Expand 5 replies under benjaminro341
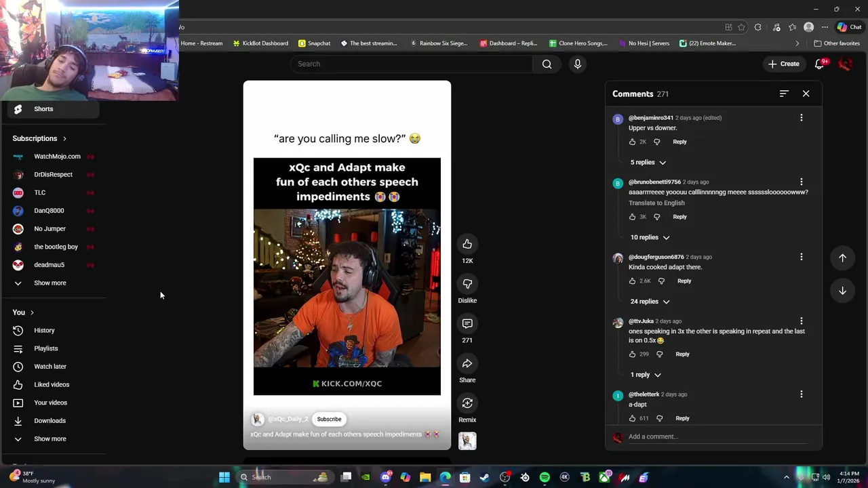The width and height of the screenshot is (868, 488). point(648,163)
